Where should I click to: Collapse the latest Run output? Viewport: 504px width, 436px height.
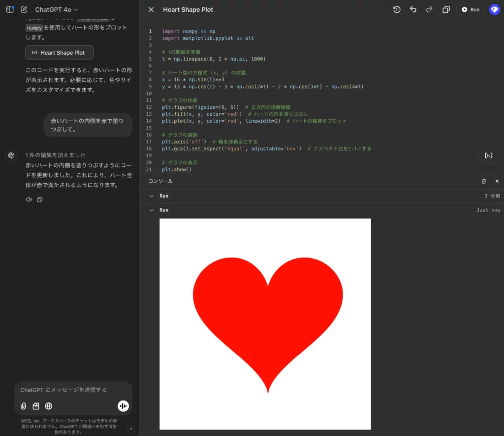[x=152, y=210]
